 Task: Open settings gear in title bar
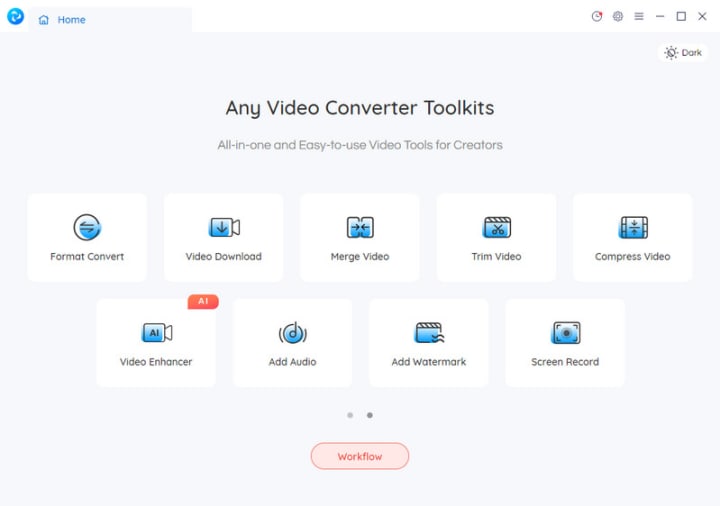pos(618,17)
